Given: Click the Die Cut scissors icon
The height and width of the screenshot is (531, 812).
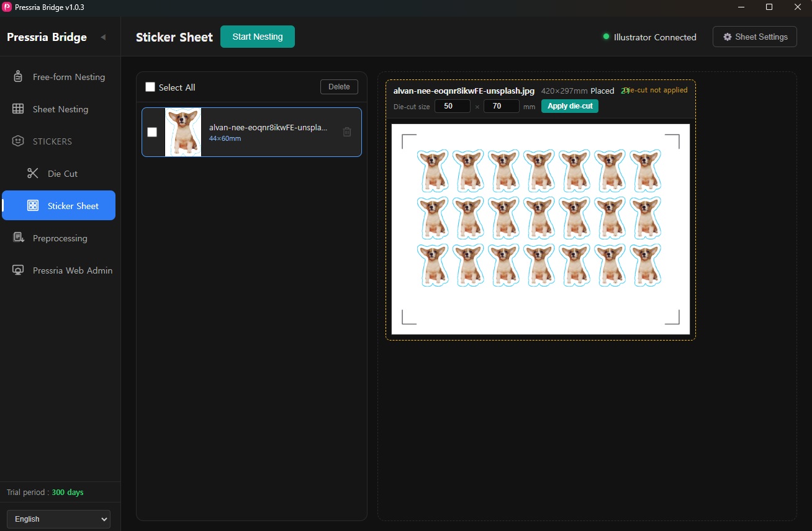Looking at the screenshot, I should tap(33, 174).
